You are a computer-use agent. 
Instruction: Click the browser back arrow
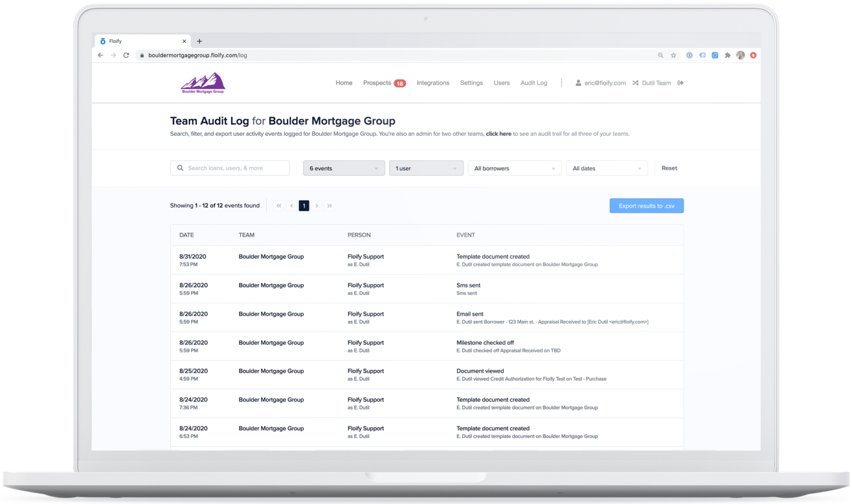[x=100, y=55]
